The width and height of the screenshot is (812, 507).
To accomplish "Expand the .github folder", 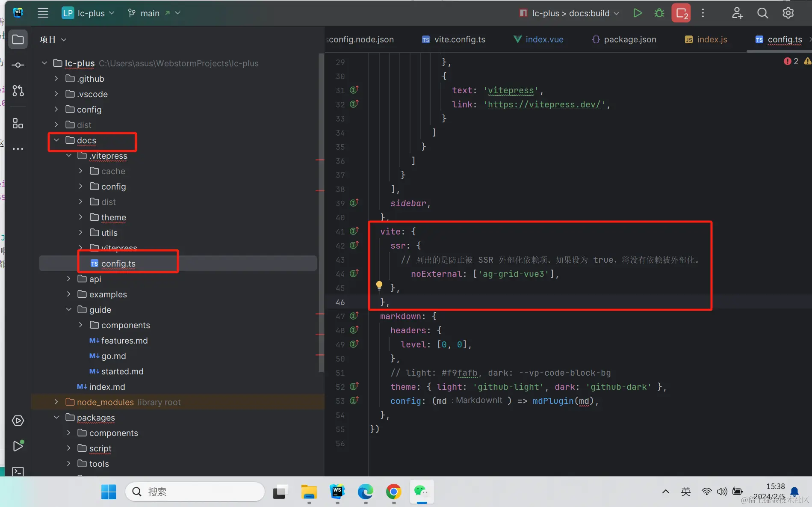I will [56, 79].
